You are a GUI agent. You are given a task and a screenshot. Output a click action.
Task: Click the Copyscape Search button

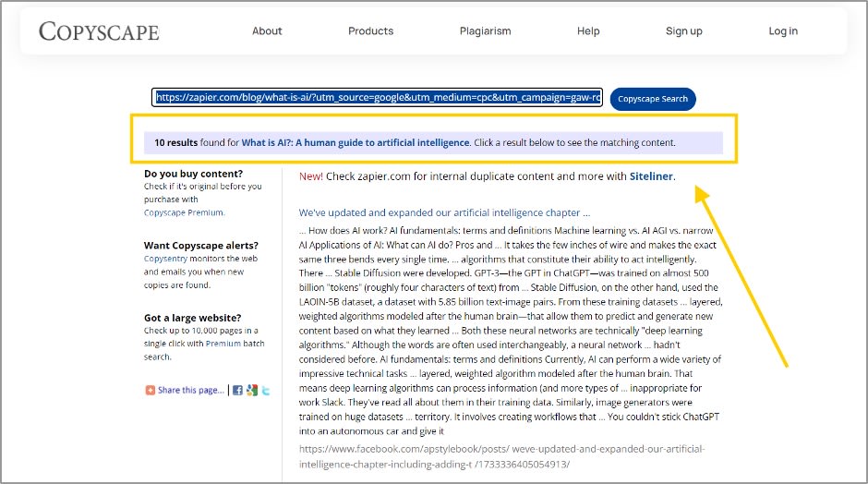coord(653,99)
